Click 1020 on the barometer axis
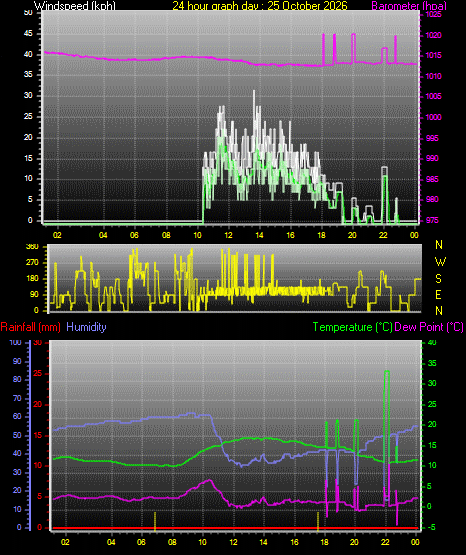Screen dimensions: 466x555 433,35
